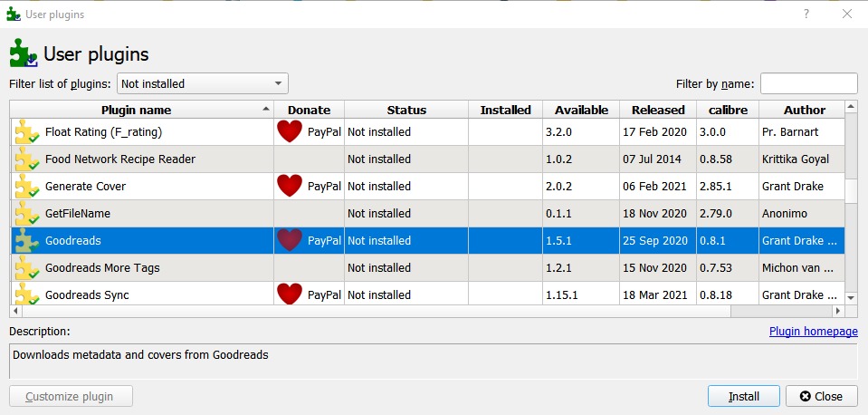Sort by the Donate column header
Image resolution: width=868 pixels, height=415 pixels.
coord(309,110)
